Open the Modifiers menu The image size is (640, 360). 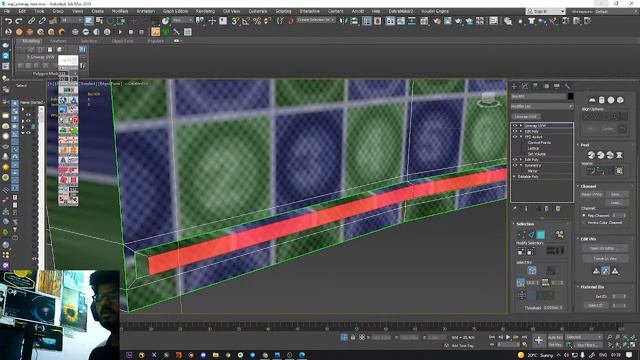coord(120,11)
